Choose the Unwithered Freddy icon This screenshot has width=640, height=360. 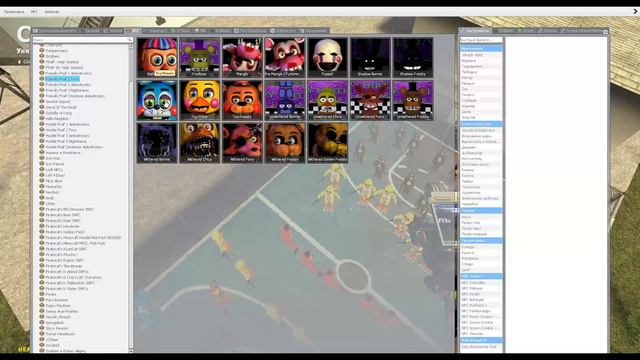click(x=413, y=100)
